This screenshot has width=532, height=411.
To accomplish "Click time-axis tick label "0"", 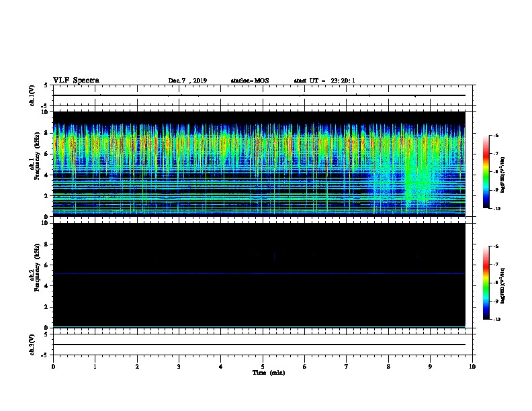I will pyautogui.click(x=53, y=366).
